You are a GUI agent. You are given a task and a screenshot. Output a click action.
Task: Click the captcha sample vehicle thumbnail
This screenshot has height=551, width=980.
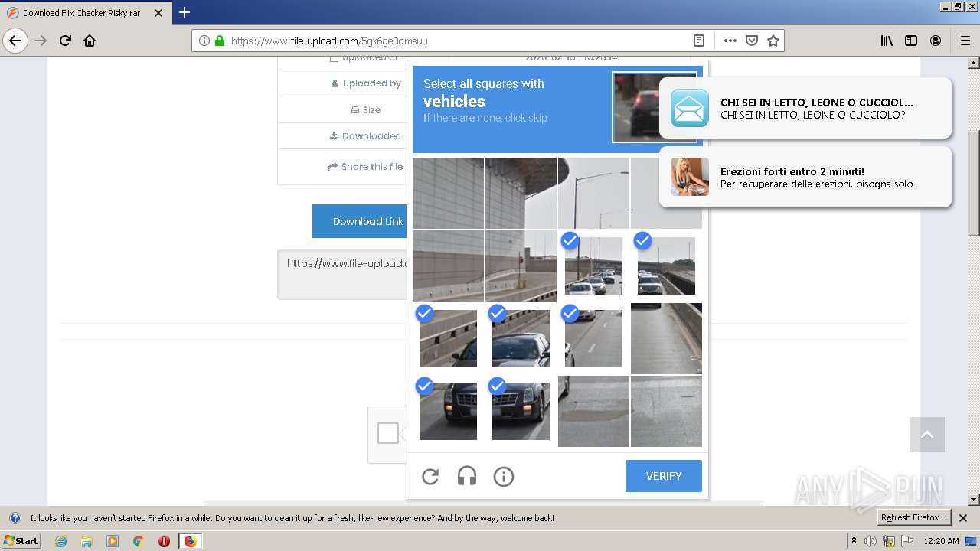tap(655, 107)
